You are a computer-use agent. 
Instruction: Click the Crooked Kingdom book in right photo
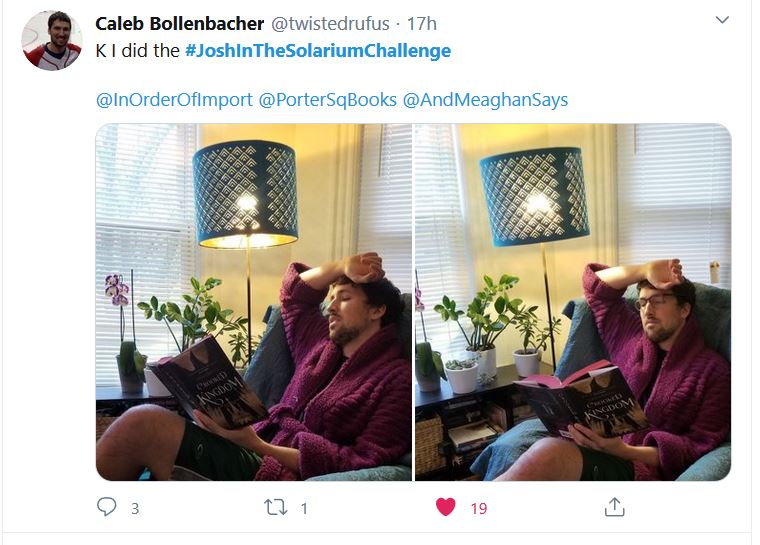point(582,401)
